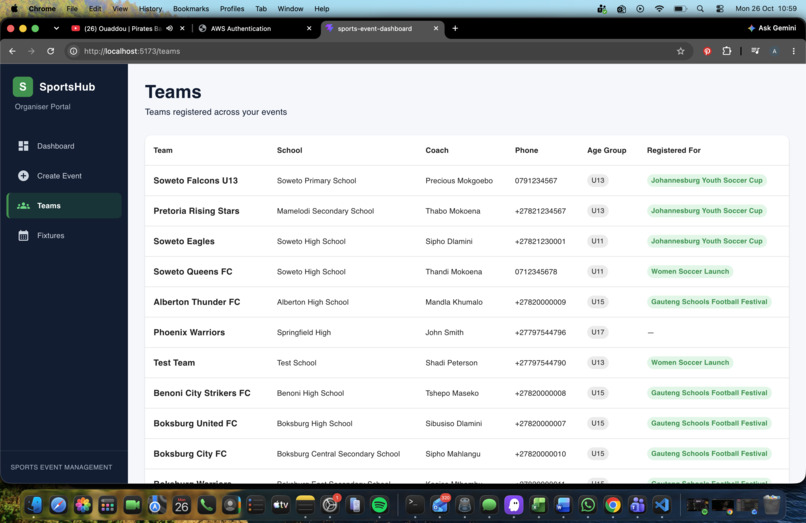Open Terminal from the dock
The image size is (806, 523).
point(414,505)
